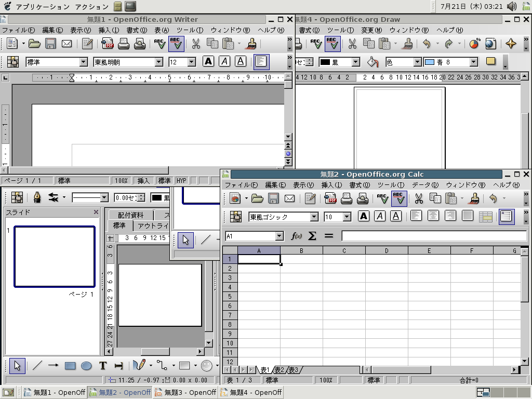The width and height of the screenshot is (532, 399).
Task: Open Calc データ menu
Action: (425, 185)
